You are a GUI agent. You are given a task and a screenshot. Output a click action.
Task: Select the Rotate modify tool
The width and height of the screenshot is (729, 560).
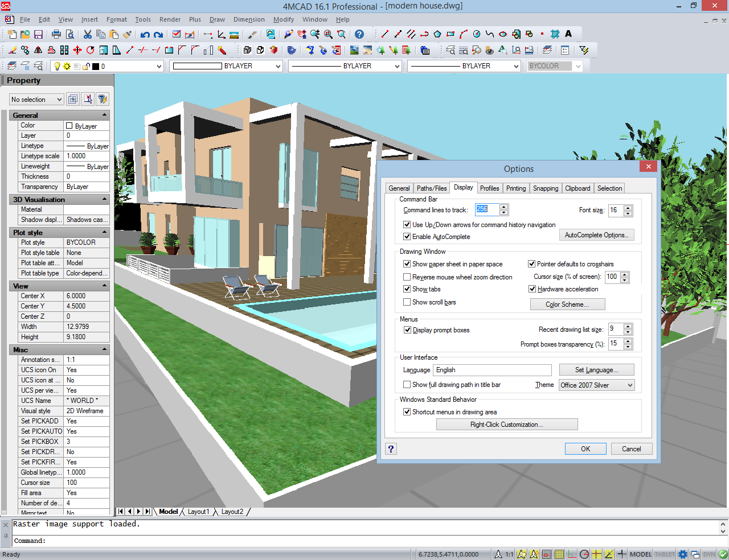pos(90,50)
